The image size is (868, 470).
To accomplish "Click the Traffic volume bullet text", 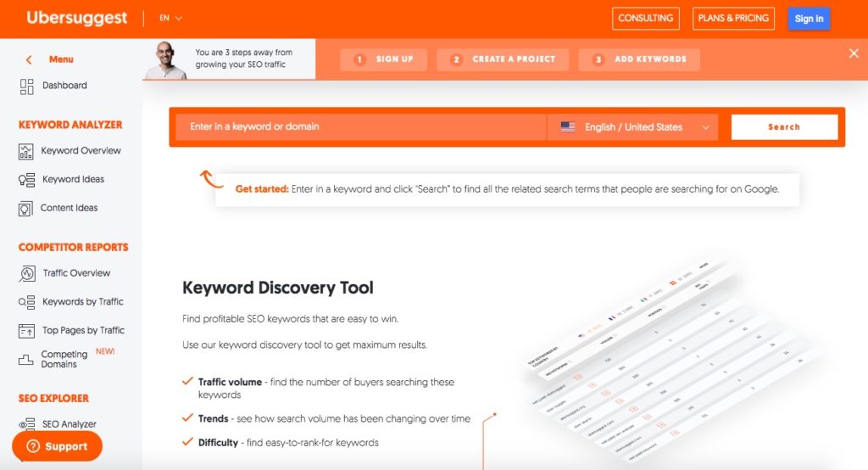I will pos(326,388).
